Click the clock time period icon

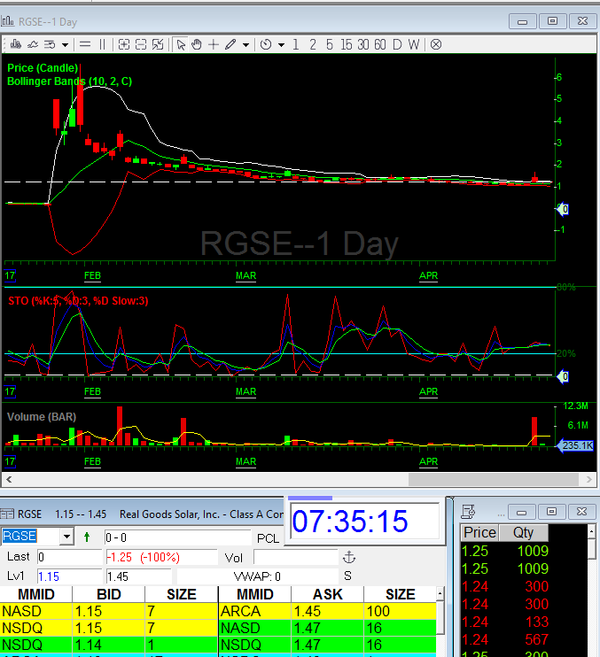point(266,44)
